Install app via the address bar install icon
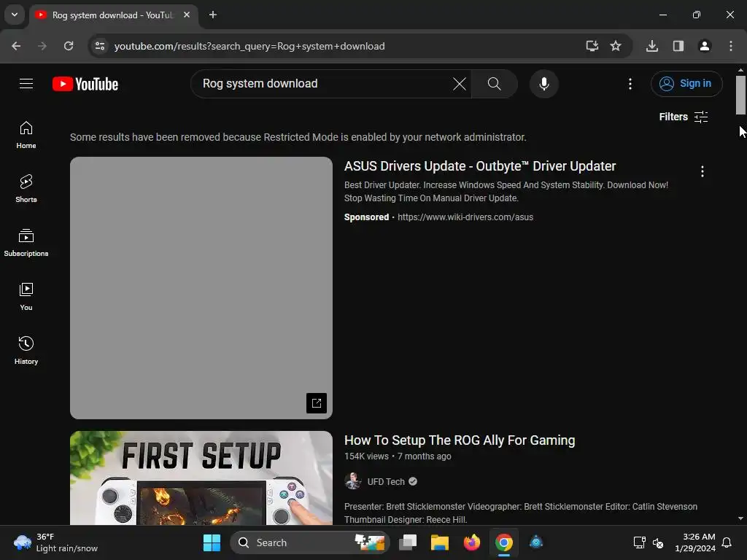The image size is (747, 560). tap(592, 46)
